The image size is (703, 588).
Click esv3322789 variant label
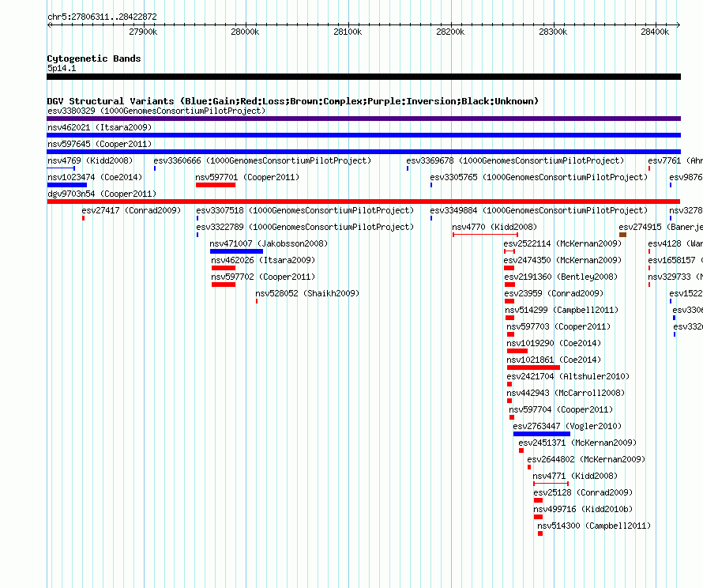click(305, 227)
